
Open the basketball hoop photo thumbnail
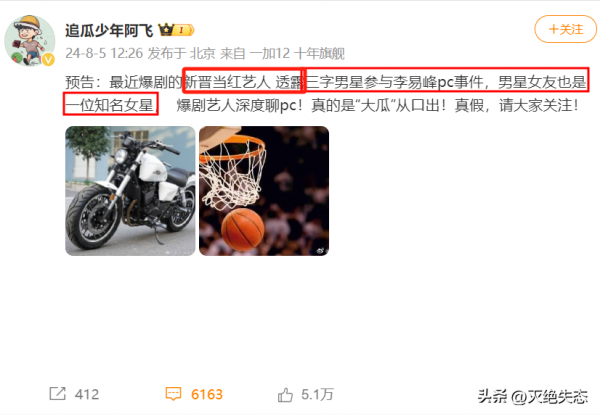point(264,191)
